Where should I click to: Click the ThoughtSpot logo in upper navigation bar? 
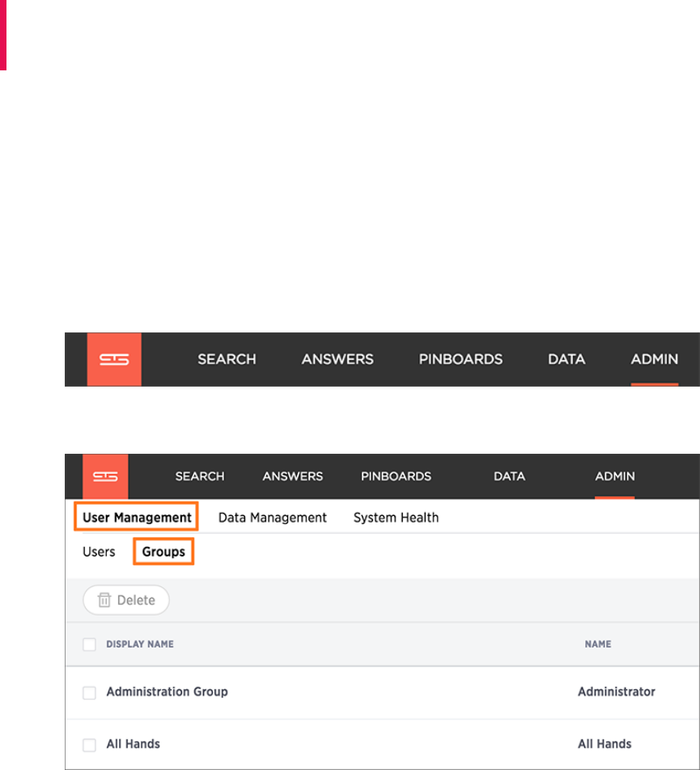point(114,359)
